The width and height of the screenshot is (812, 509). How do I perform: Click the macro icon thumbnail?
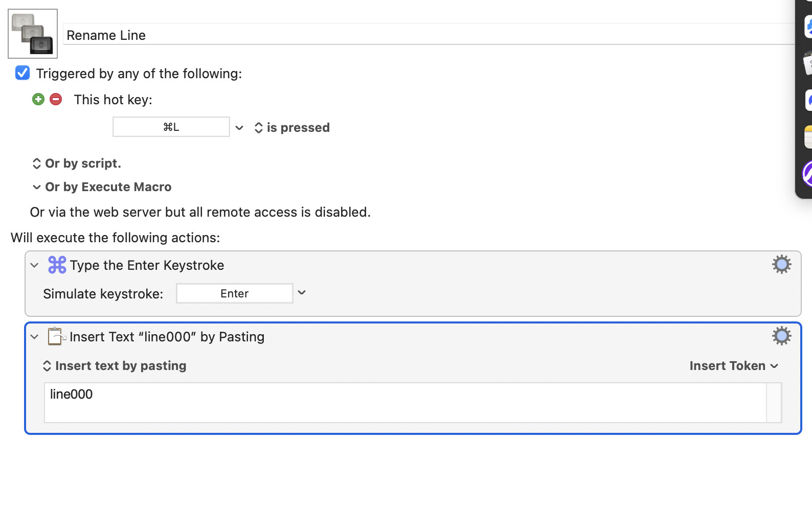click(x=33, y=34)
